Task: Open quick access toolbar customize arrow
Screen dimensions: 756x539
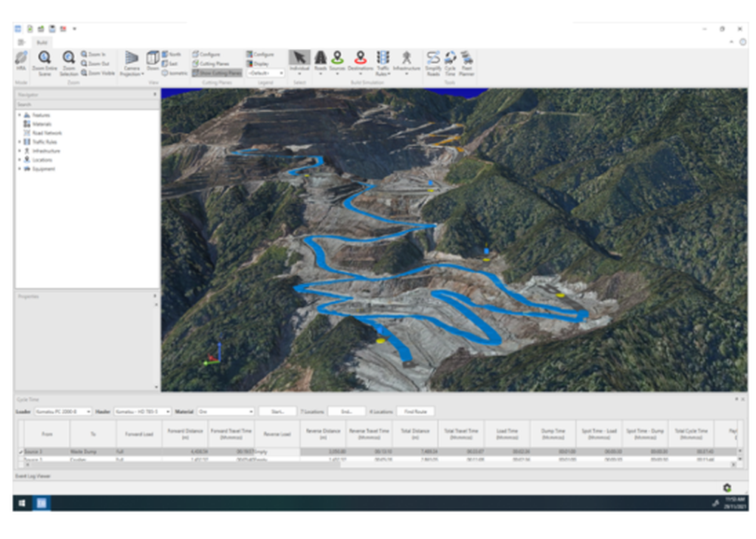Action: pos(74,29)
